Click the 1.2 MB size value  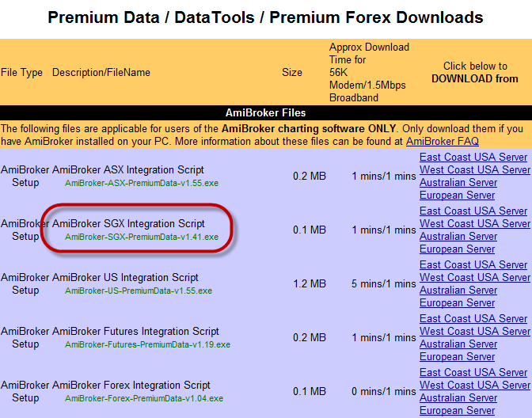click(x=310, y=283)
